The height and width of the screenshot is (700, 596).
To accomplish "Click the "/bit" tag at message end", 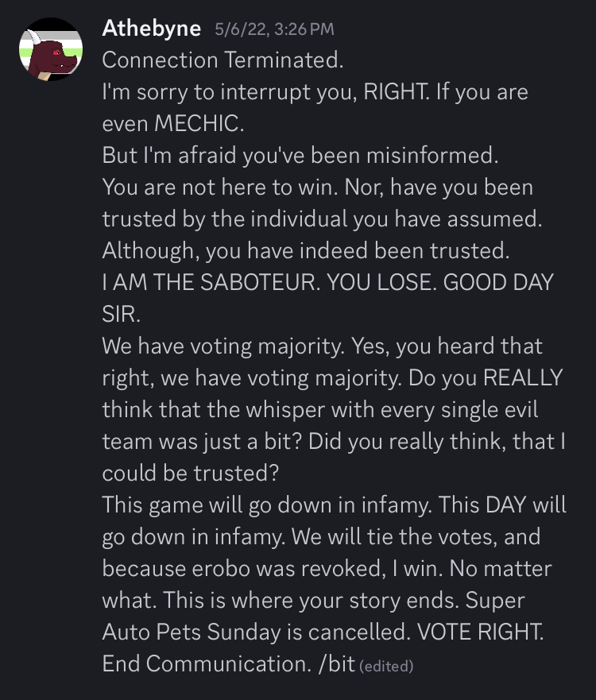I will click(x=337, y=663).
